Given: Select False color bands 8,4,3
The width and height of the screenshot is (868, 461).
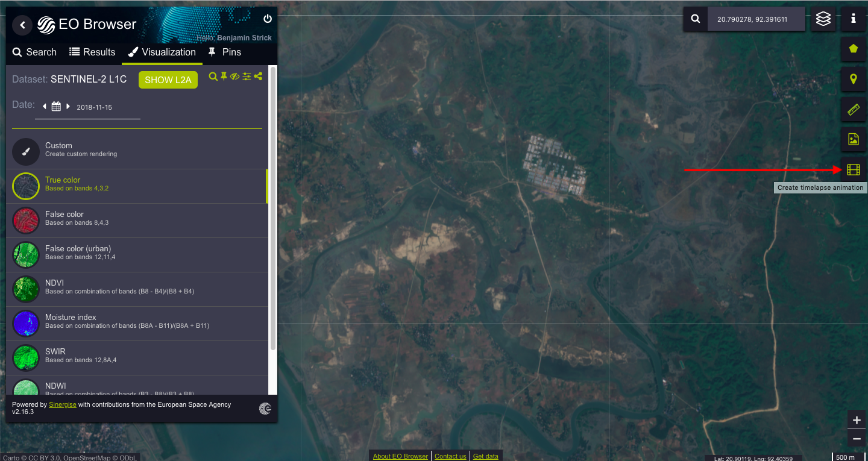Looking at the screenshot, I should pyautogui.click(x=137, y=221).
